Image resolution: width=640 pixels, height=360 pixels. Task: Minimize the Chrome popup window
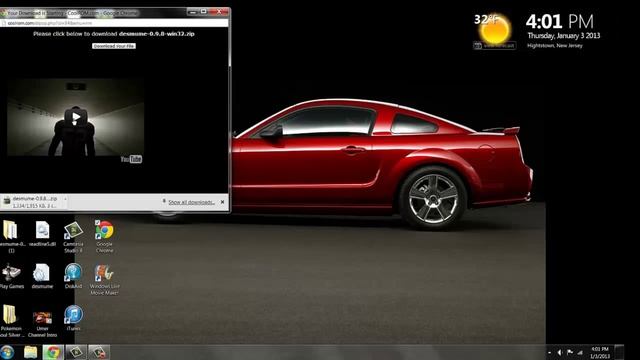point(193,12)
